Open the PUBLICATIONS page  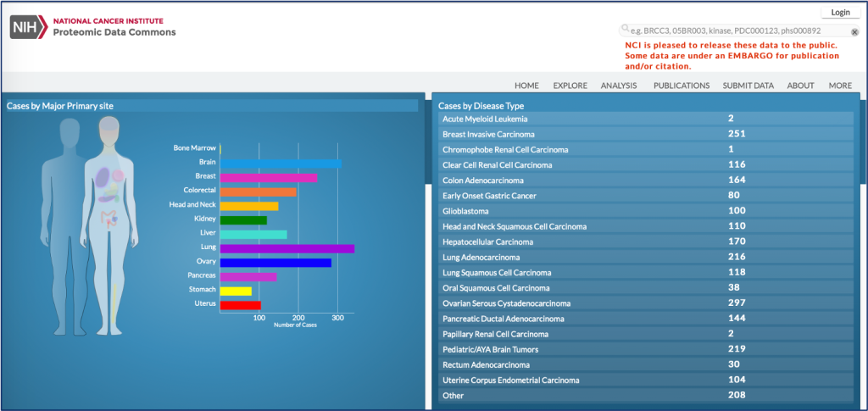(681, 86)
